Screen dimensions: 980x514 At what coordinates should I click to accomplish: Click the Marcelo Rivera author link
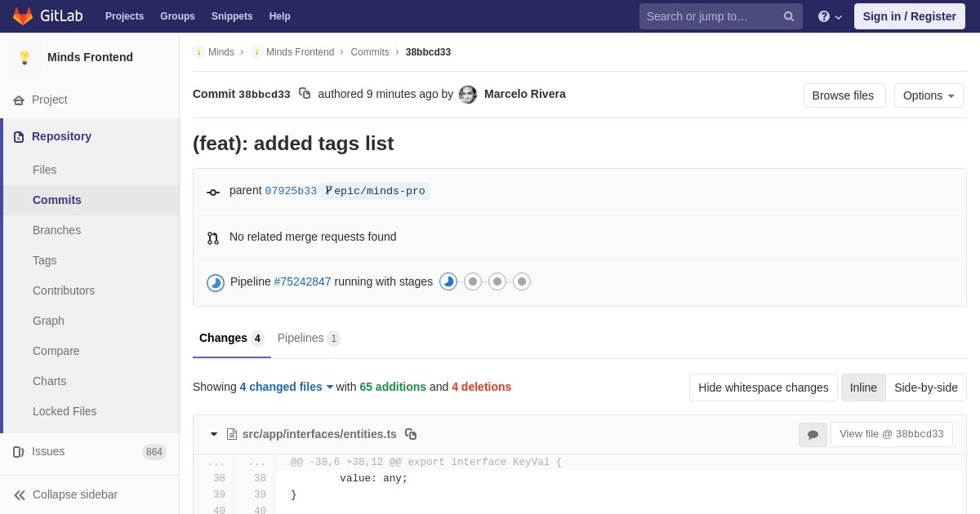click(525, 94)
